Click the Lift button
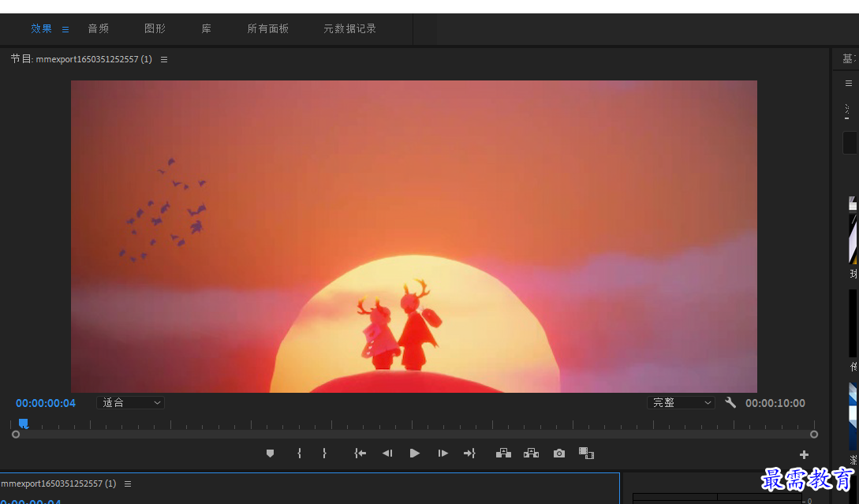The image size is (859, 504). (503, 453)
